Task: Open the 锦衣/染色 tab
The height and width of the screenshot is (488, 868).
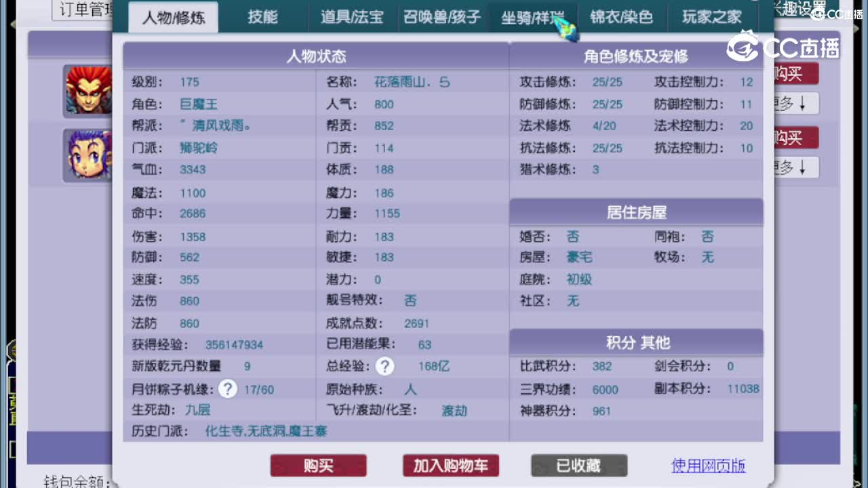Action: (622, 18)
